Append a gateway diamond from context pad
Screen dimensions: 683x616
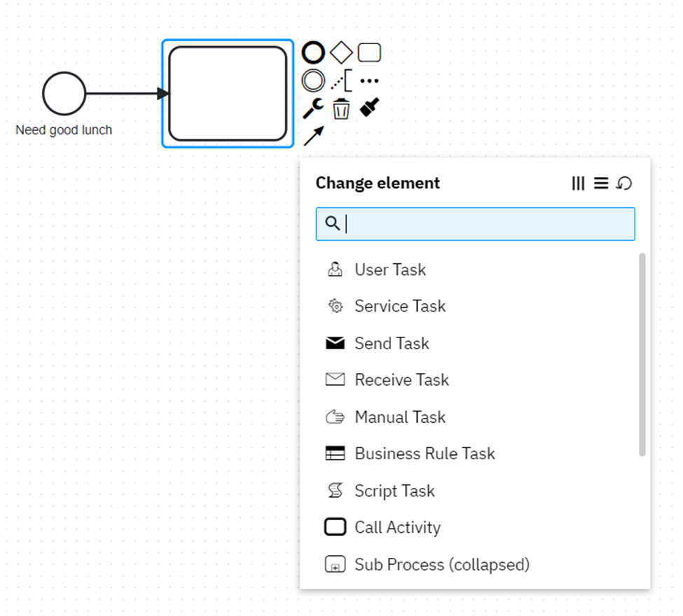coord(341,52)
